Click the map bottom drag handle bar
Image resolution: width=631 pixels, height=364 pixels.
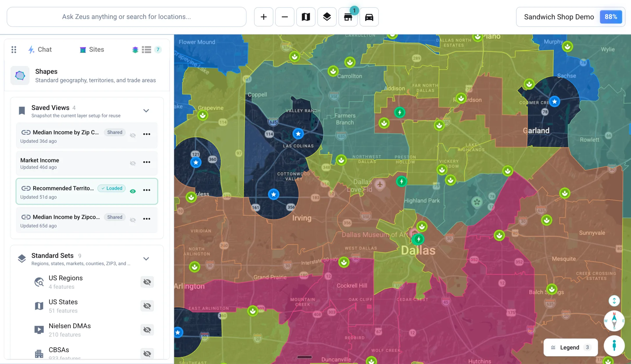coord(305,357)
